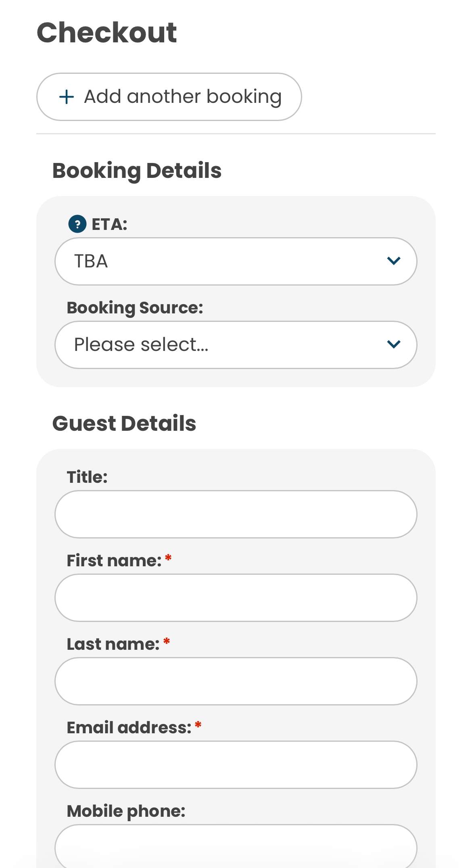Click the Email address label
This screenshot has height=868, width=472.
point(129,728)
